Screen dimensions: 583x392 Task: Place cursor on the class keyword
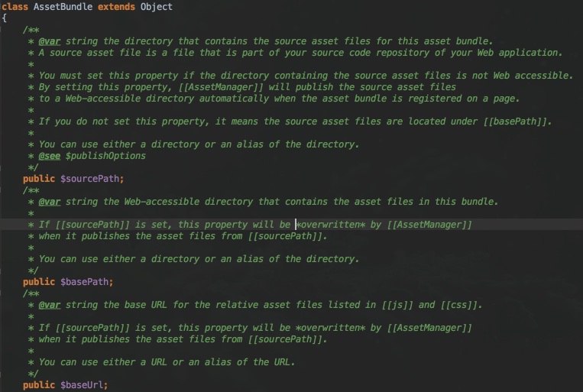click(x=15, y=7)
